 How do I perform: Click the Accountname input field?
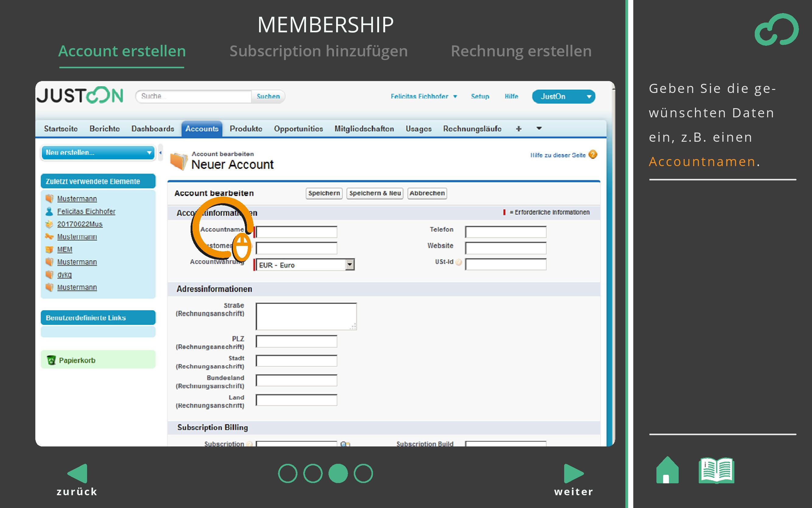pyautogui.click(x=297, y=232)
